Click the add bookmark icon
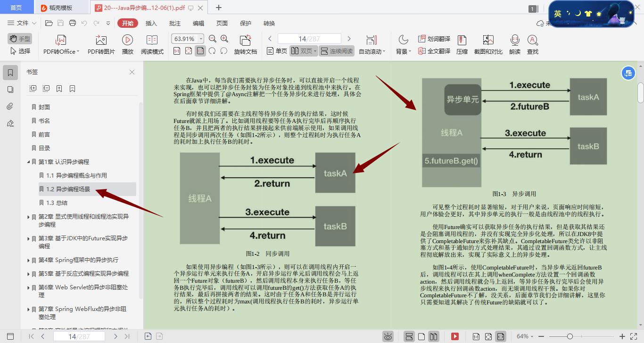The image size is (644, 343). 59,89
